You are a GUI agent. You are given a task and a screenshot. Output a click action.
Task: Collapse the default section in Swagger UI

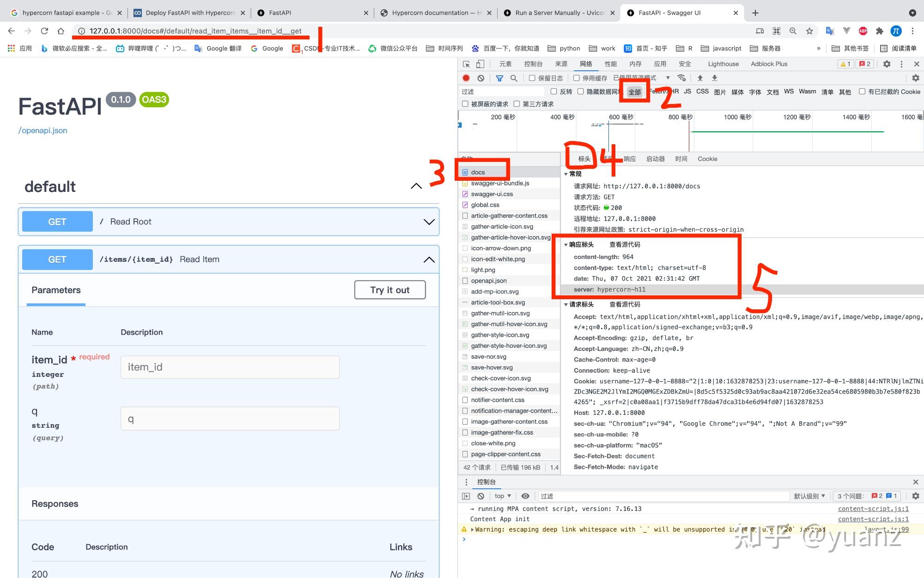tap(416, 186)
